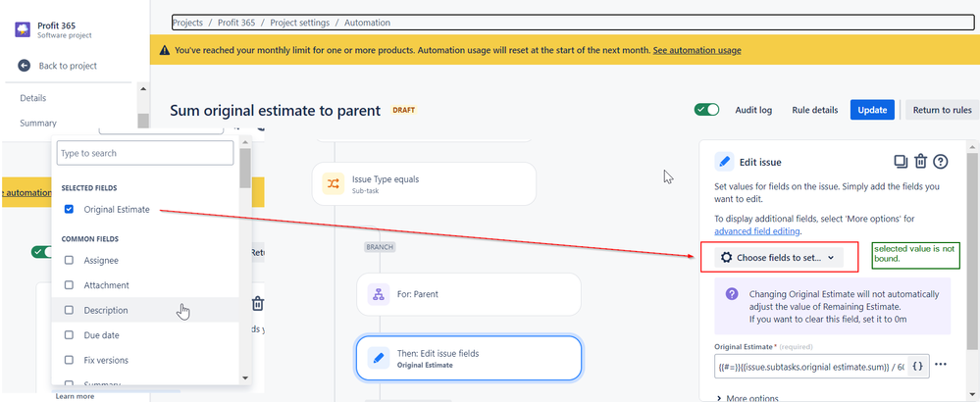The width and height of the screenshot is (980, 402).
Task: Click the blue Update button
Action: (872, 110)
